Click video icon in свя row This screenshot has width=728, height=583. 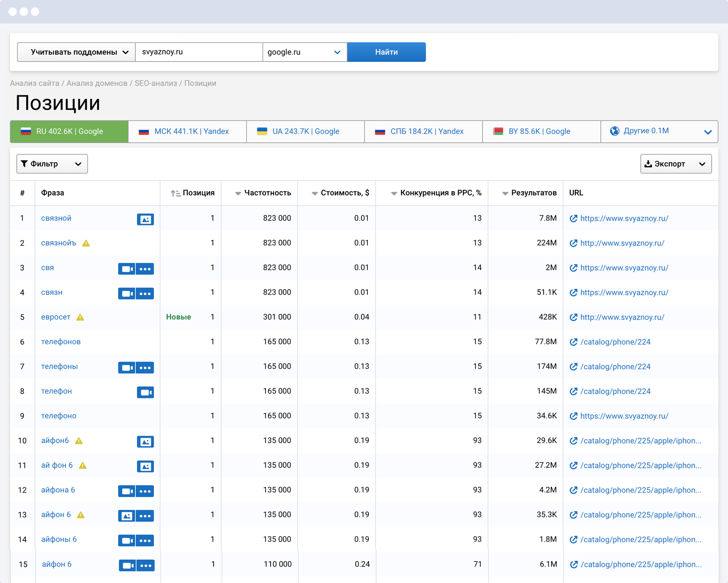[126, 269]
